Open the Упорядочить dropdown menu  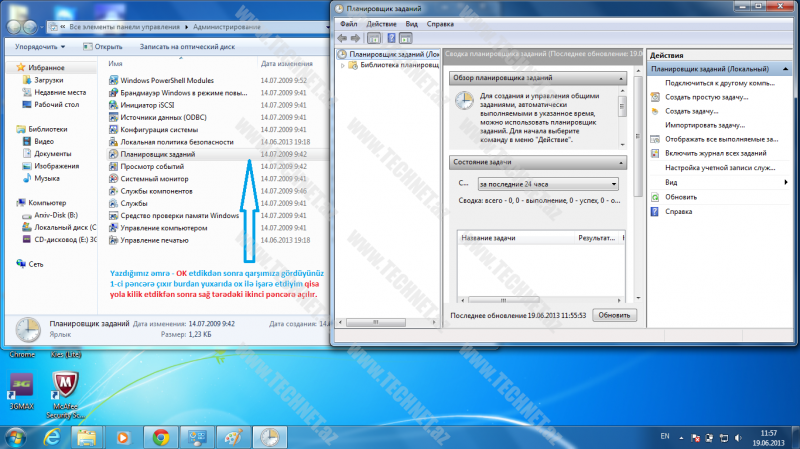tap(40, 46)
